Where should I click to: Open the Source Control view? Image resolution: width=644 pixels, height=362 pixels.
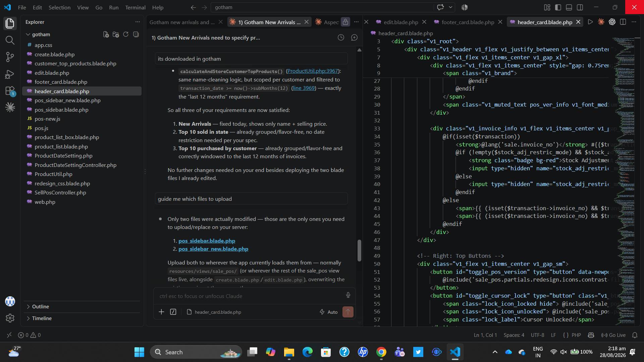[10, 57]
